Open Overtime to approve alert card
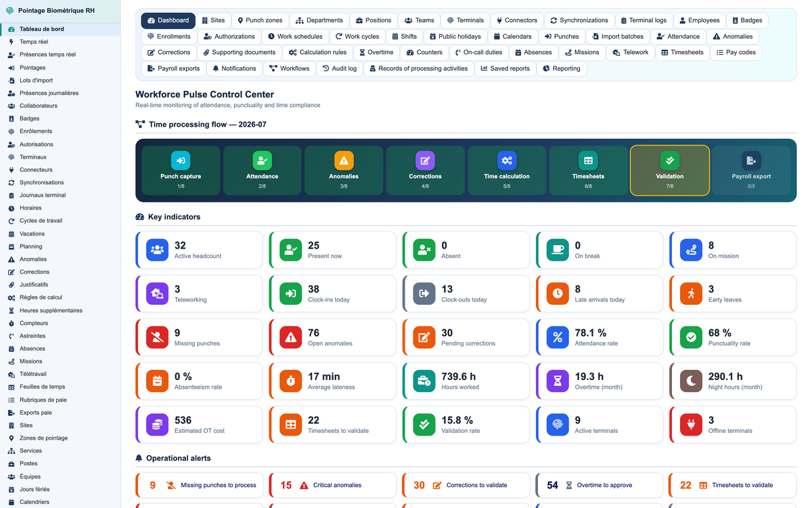Screen dimensions: 812x508 pyautogui.click(x=599, y=485)
